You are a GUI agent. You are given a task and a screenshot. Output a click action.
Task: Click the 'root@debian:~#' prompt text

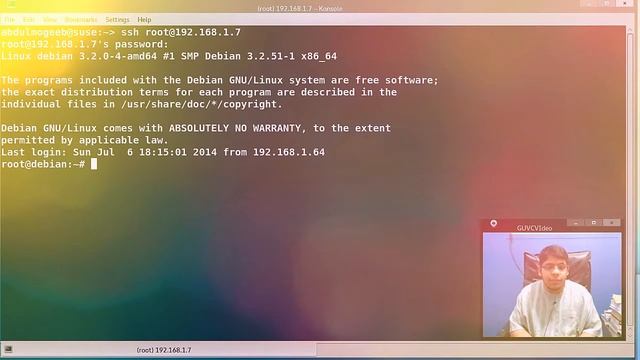[x=43, y=164]
